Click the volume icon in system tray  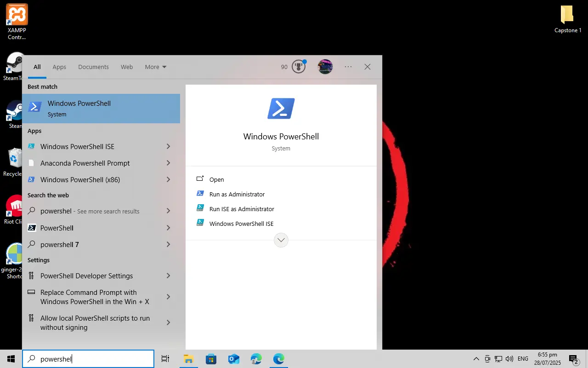509,359
